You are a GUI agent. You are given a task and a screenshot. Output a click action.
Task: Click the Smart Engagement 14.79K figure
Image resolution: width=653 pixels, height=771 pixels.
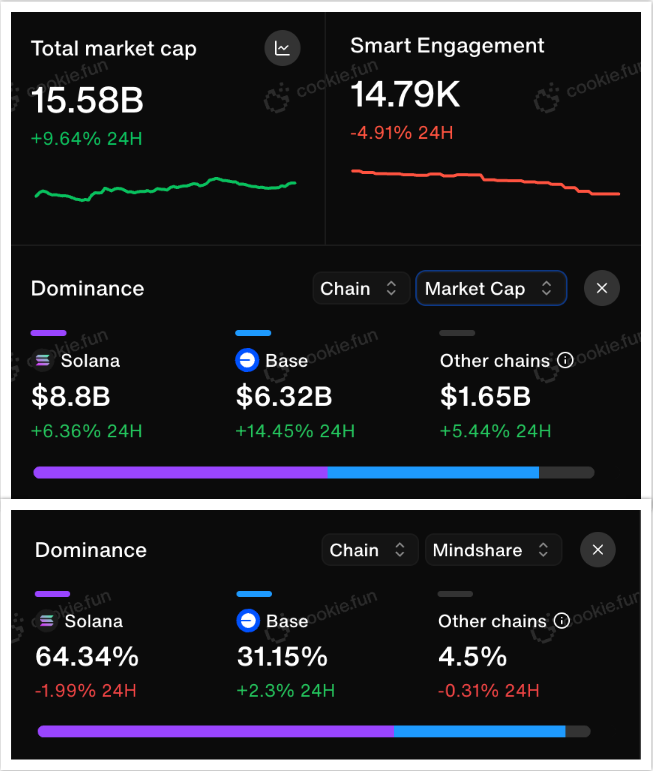click(405, 96)
